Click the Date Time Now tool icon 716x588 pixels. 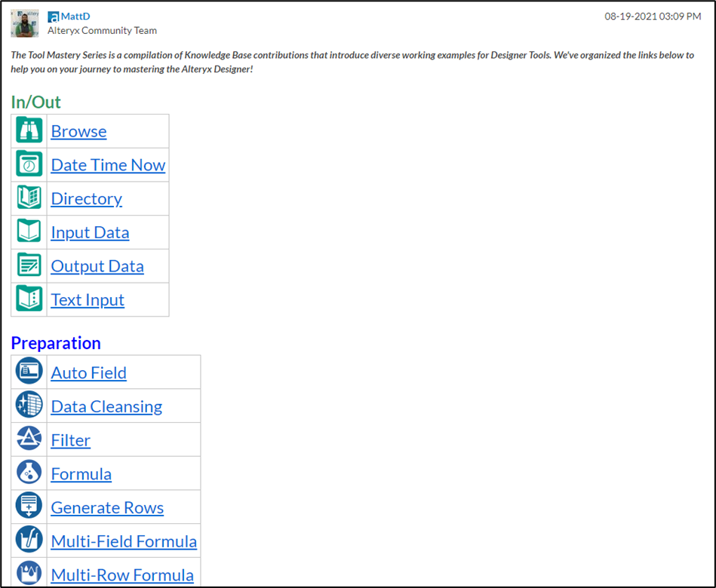[29, 164]
